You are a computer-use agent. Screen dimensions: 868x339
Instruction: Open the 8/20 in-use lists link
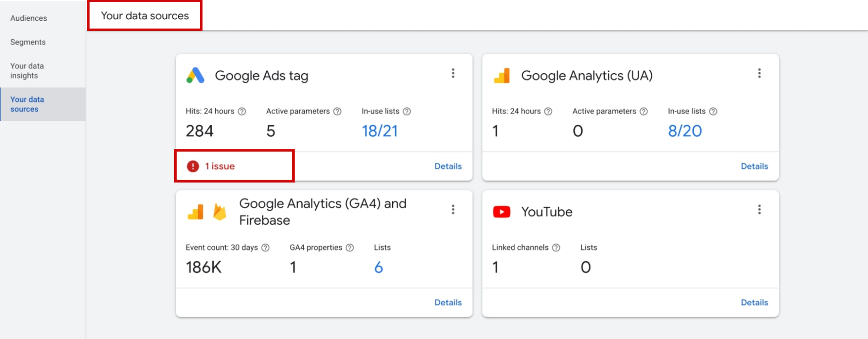[685, 131]
